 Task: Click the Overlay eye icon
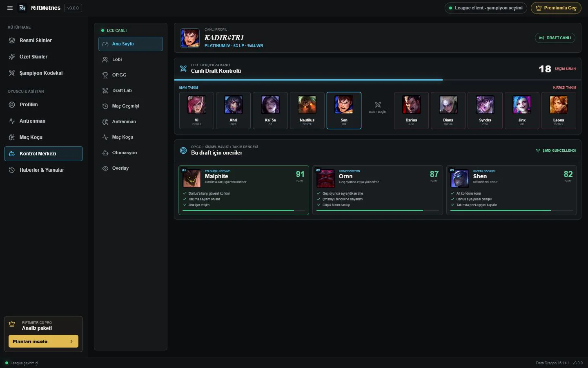(x=105, y=168)
